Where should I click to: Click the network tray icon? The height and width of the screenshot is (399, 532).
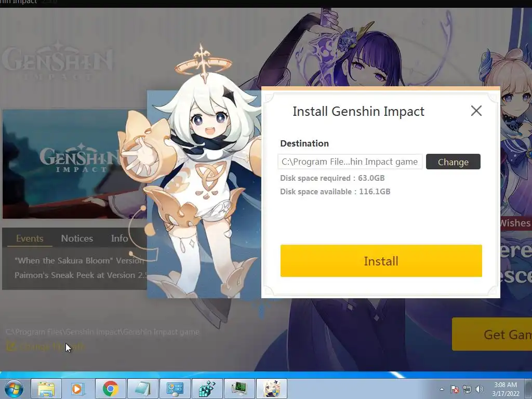(467, 389)
